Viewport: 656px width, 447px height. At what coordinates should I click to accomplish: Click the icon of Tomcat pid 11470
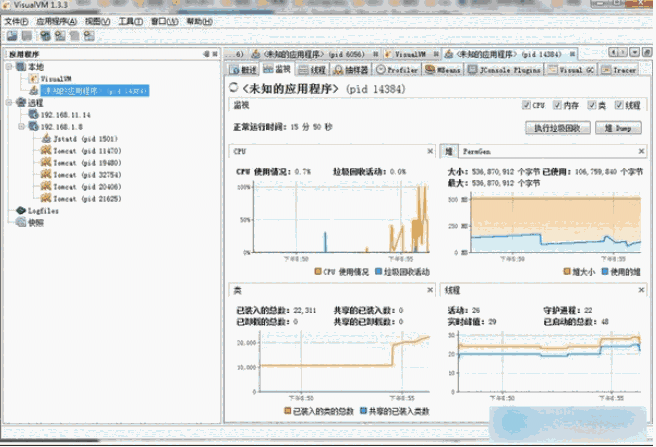pyautogui.click(x=46, y=150)
